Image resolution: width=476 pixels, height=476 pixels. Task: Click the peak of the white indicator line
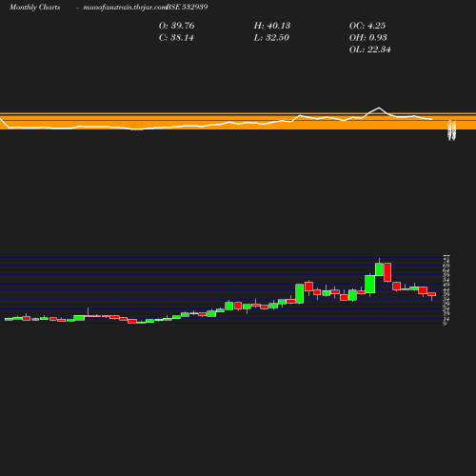click(x=379, y=108)
